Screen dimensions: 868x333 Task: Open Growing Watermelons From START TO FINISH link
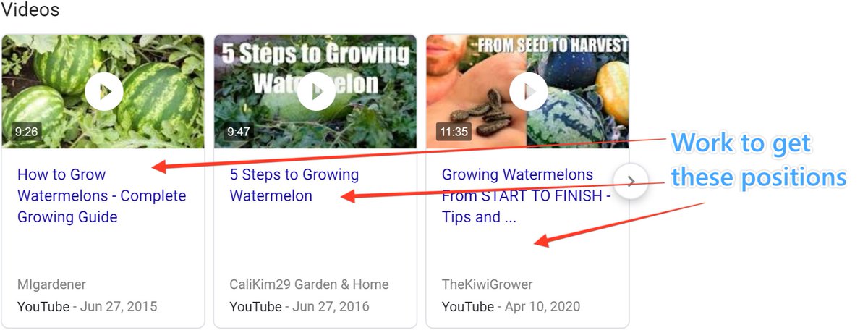tap(526, 195)
